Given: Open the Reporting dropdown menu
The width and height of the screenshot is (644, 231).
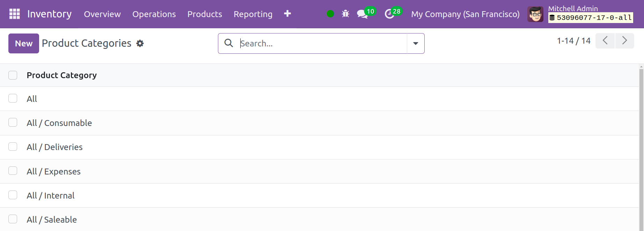Looking at the screenshot, I should pos(253,14).
